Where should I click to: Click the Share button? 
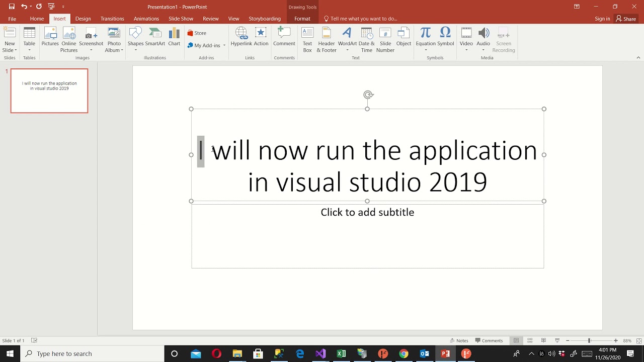coord(626,19)
